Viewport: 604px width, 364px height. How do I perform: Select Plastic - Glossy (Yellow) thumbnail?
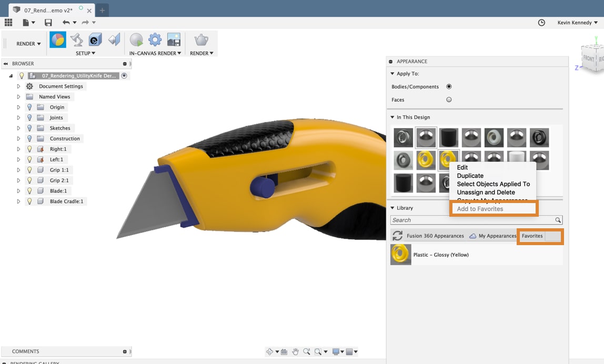point(400,255)
